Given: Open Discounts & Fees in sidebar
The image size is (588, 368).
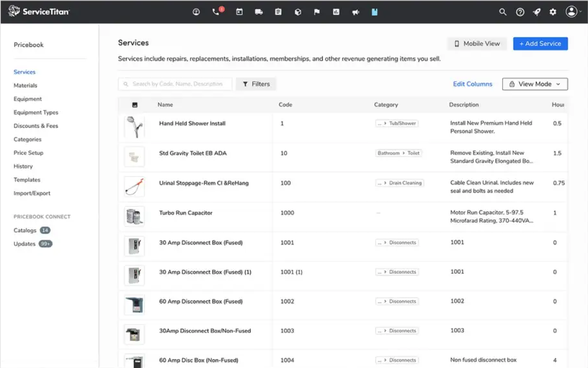Looking at the screenshot, I should (36, 126).
